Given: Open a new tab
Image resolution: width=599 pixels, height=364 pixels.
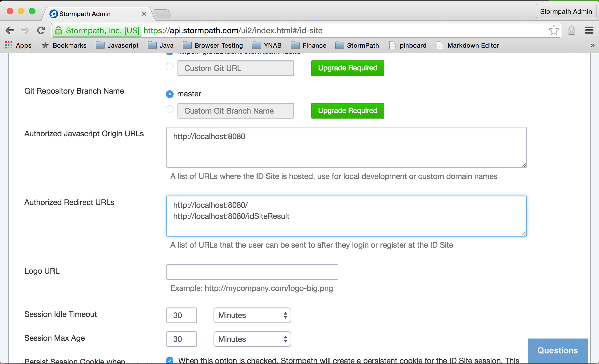Looking at the screenshot, I should (163, 14).
